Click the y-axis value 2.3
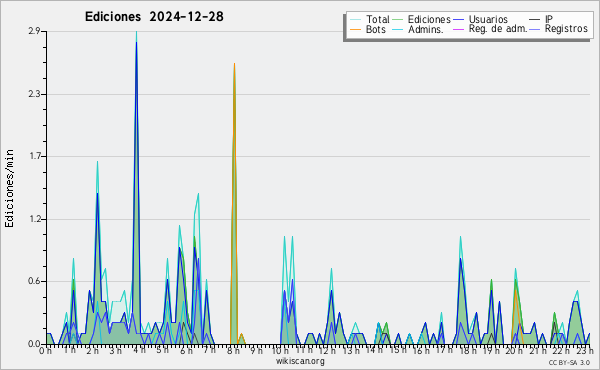This screenshot has height=370, width=600. tap(34, 94)
